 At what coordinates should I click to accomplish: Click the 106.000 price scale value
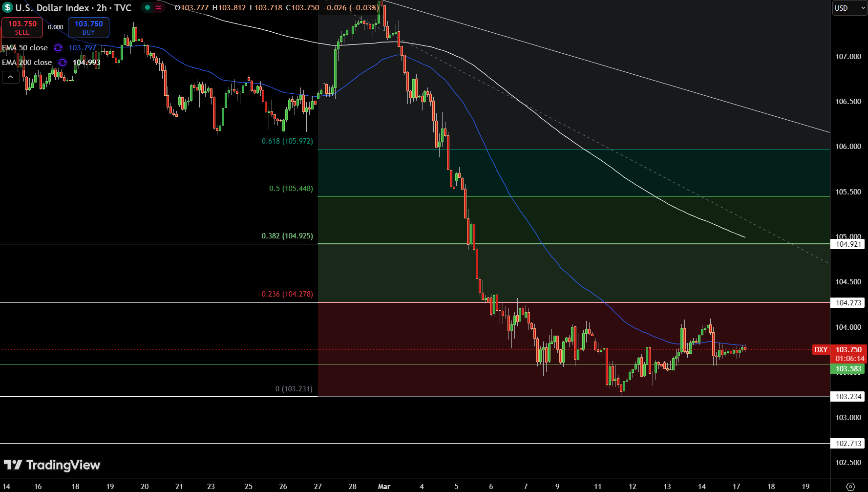(x=848, y=147)
